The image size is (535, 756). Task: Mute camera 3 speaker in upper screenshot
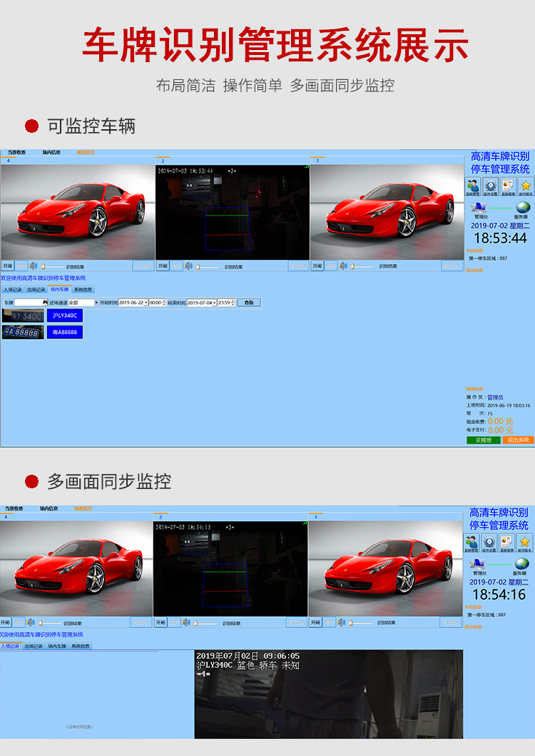[x=343, y=266]
